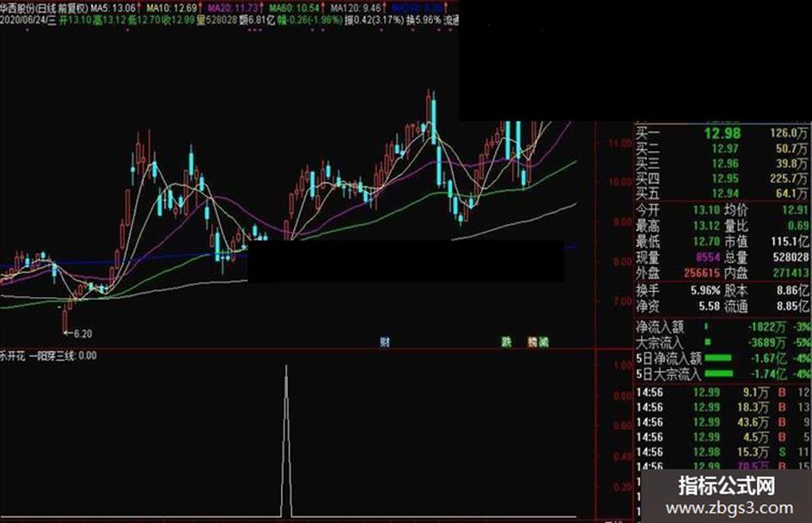Select the MA5: 13.06 indicator label
The width and height of the screenshot is (812, 523).
click(x=115, y=9)
